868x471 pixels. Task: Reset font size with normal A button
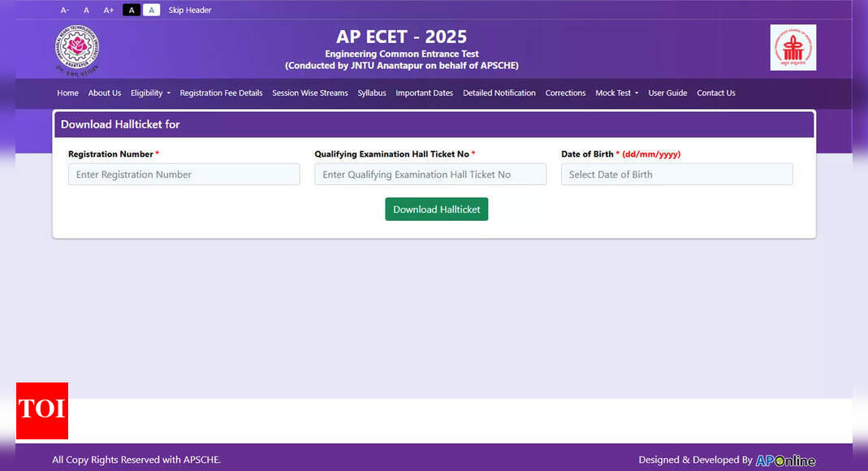(x=86, y=11)
